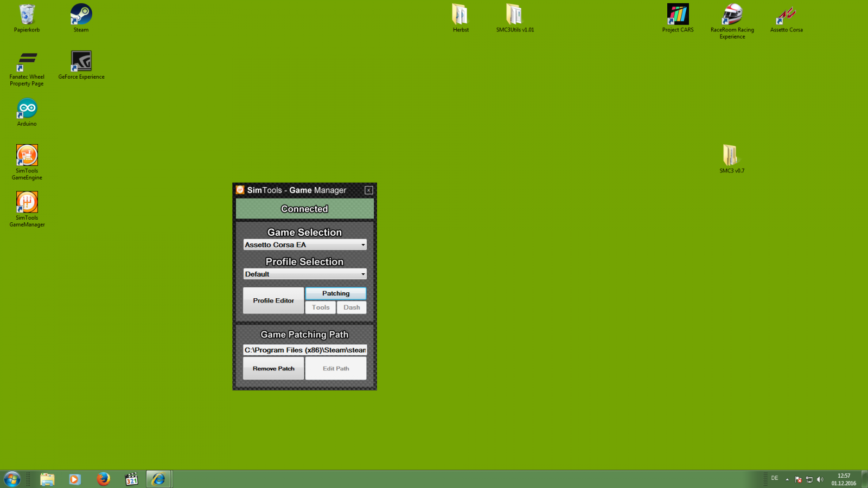Expand the Profile Selection dropdown
Viewport: 868px width, 488px height.
pyautogui.click(x=305, y=274)
